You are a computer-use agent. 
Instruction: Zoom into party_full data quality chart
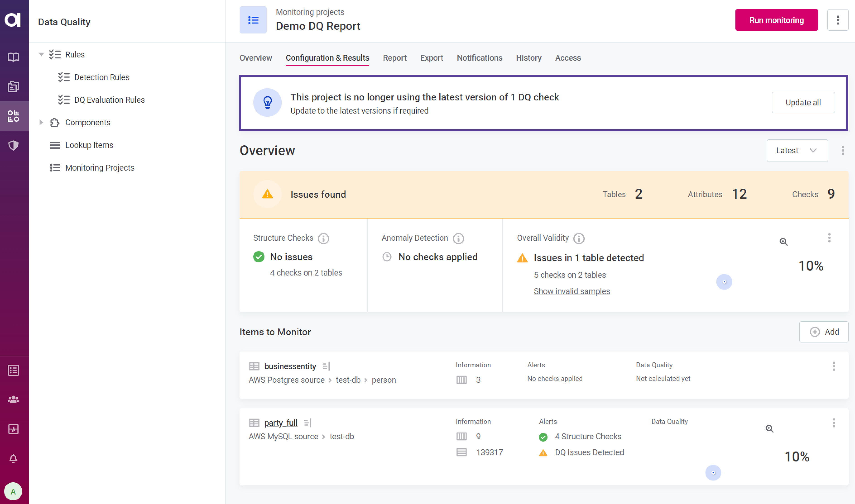(x=769, y=429)
